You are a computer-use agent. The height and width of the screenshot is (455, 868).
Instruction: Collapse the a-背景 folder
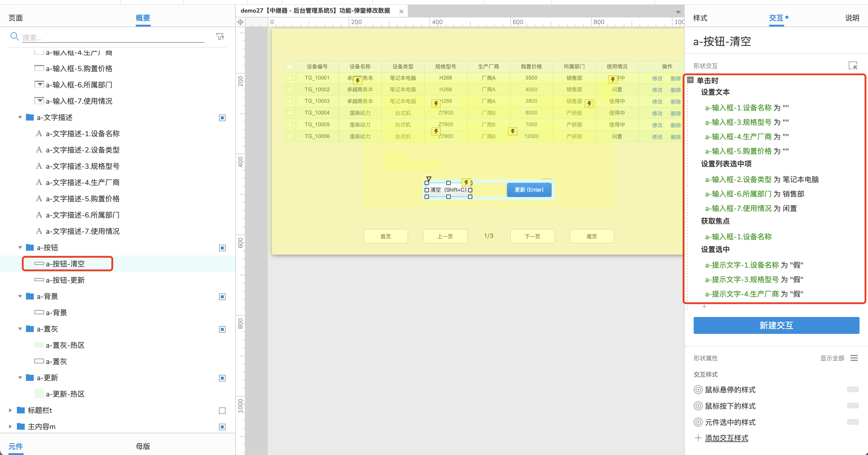(x=20, y=297)
